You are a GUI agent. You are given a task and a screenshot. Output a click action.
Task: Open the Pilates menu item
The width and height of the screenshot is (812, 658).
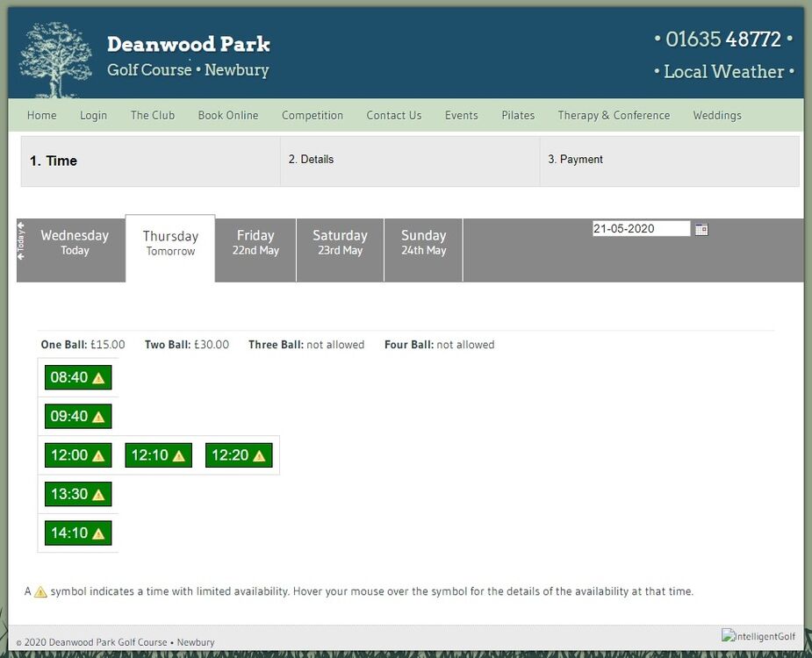click(518, 115)
